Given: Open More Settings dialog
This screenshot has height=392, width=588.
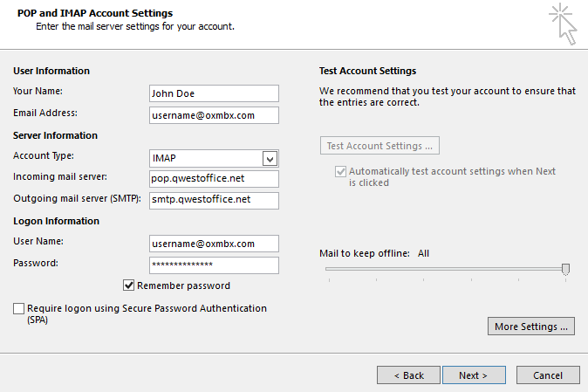Looking at the screenshot, I should tap(531, 327).
